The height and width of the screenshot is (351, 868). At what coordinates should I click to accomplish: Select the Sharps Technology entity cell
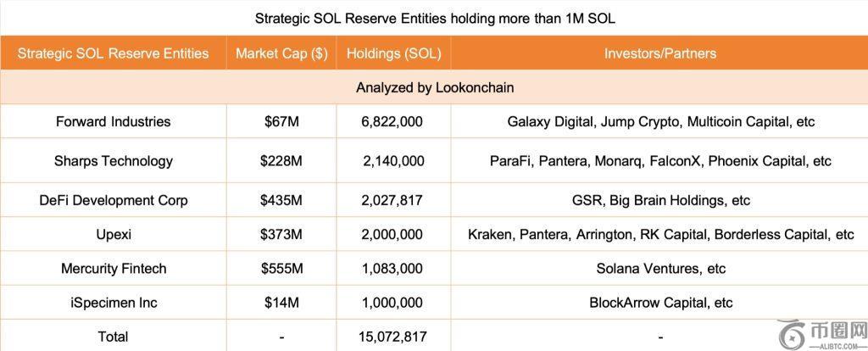pyautogui.click(x=113, y=161)
